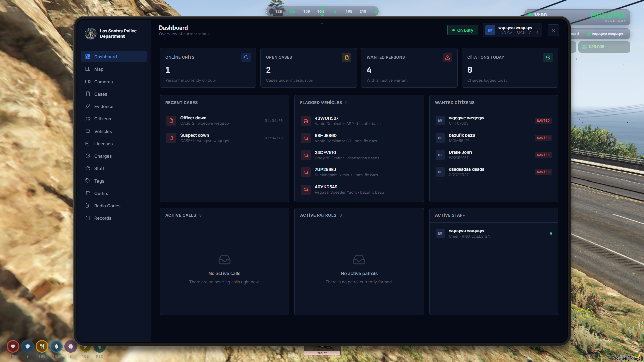Open the Cases section
The image size is (644, 362).
coord(114,94)
